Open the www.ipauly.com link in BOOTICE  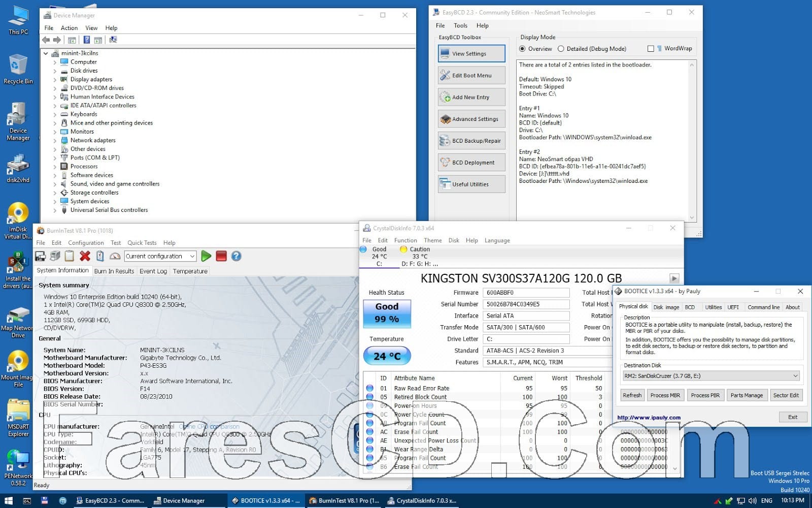[x=649, y=418]
